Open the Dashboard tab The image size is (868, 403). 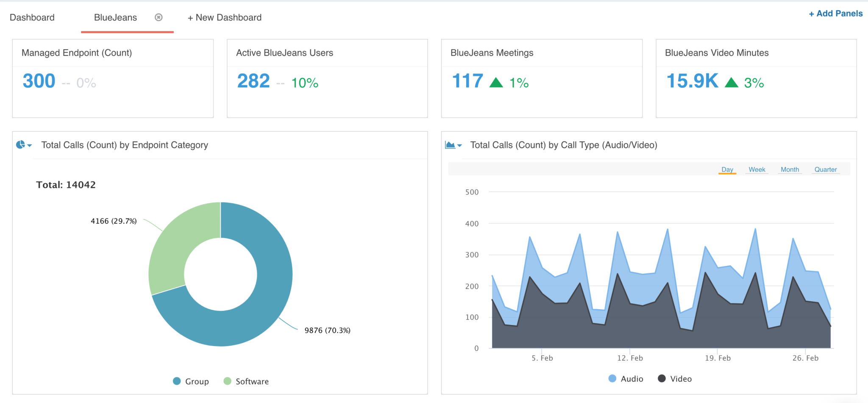(32, 17)
